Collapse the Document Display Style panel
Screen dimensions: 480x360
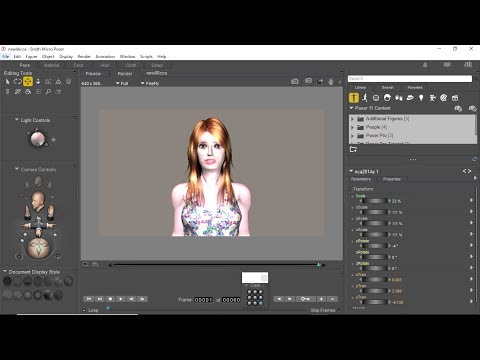pos(5,272)
